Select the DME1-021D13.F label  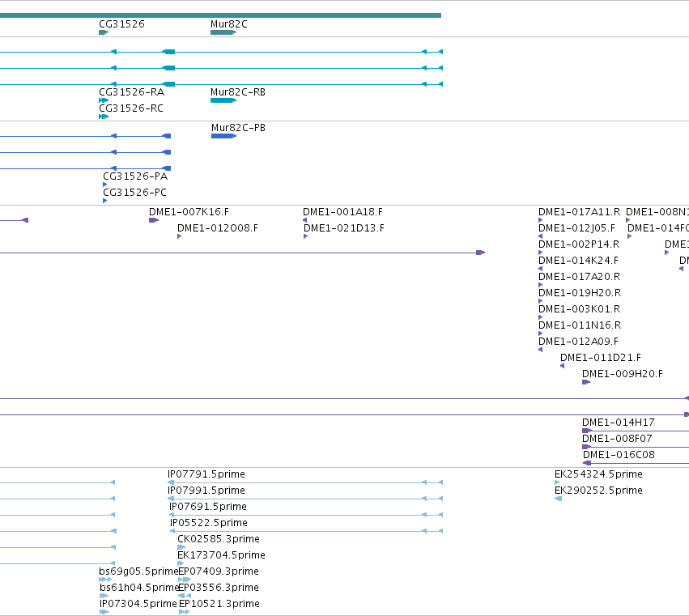tap(344, 228)
